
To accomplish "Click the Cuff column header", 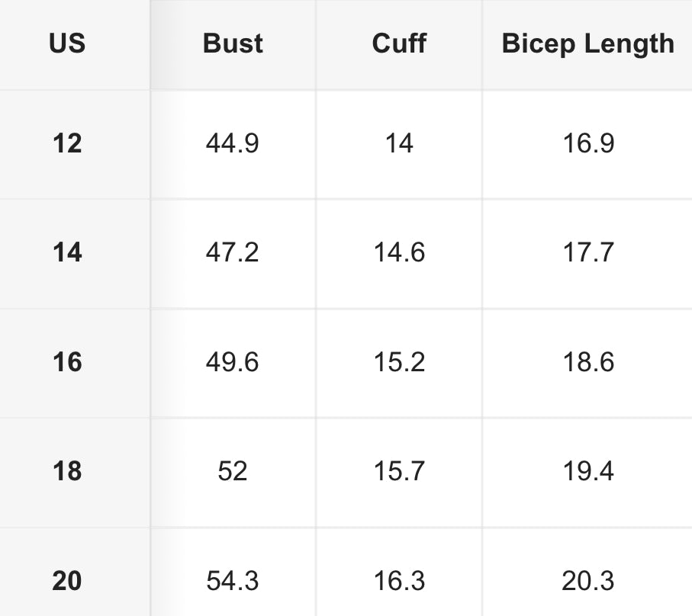I will click(x=398, y=44).
